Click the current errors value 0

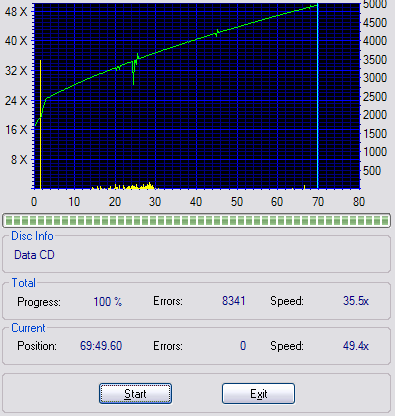click(x=243, y=346)
